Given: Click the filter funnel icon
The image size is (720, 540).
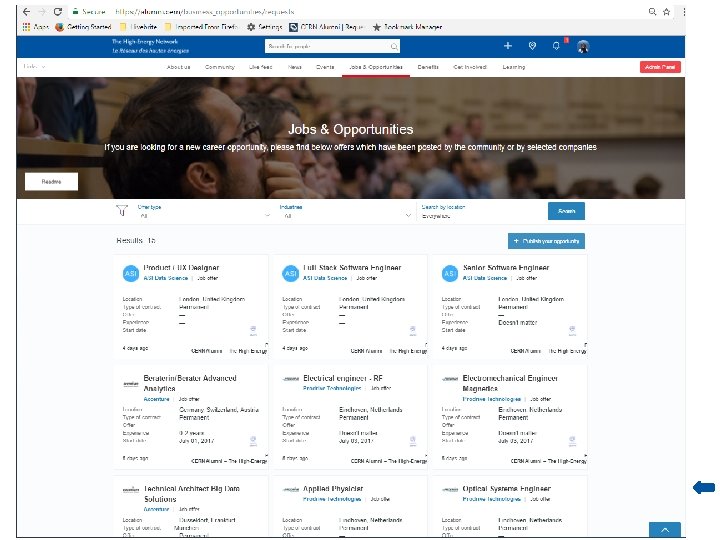Looking at the screenshot, I should [x=122, y=210].
